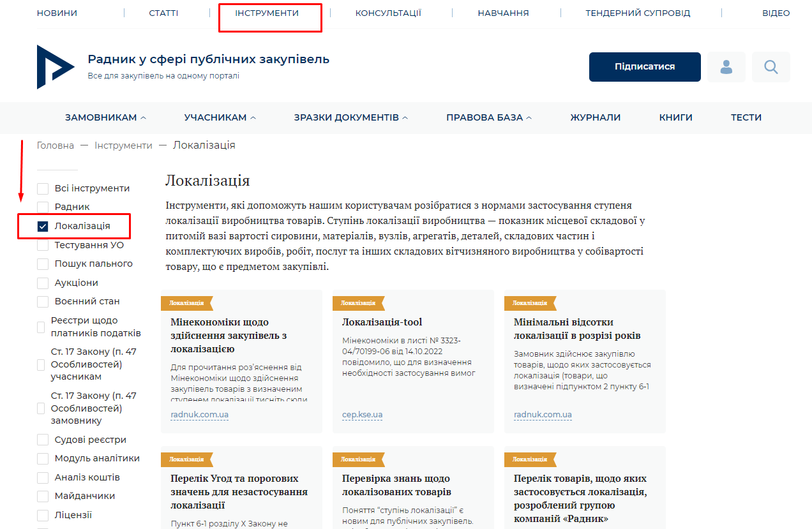Expand the Замовникам dropdown menu
This screenshot has height=529, width=812.
tap(105, 117)
